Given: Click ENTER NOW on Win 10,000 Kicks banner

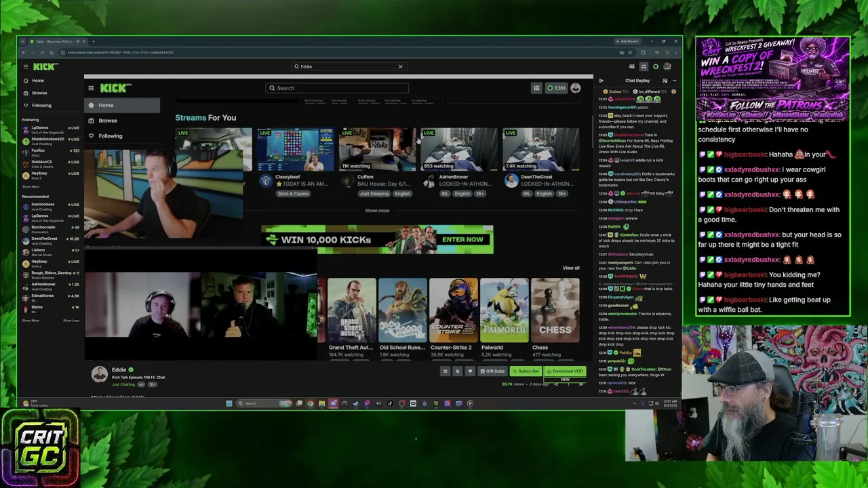Looking at the screenshot, I should [462, 239].
